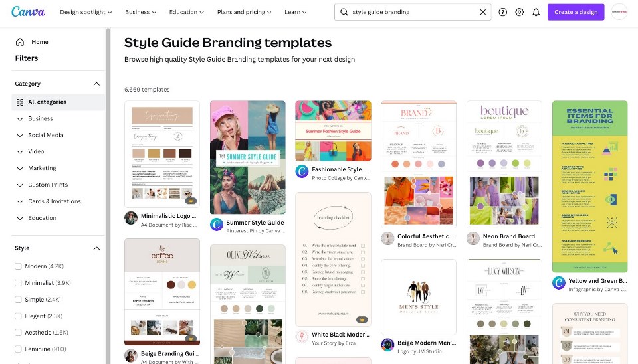Click JM Studio avatar beside Beige Modern Men's

point(387,345)
